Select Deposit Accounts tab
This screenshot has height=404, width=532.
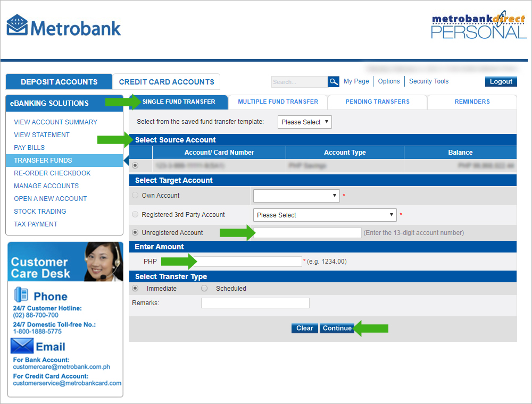(x=59, y=82)
